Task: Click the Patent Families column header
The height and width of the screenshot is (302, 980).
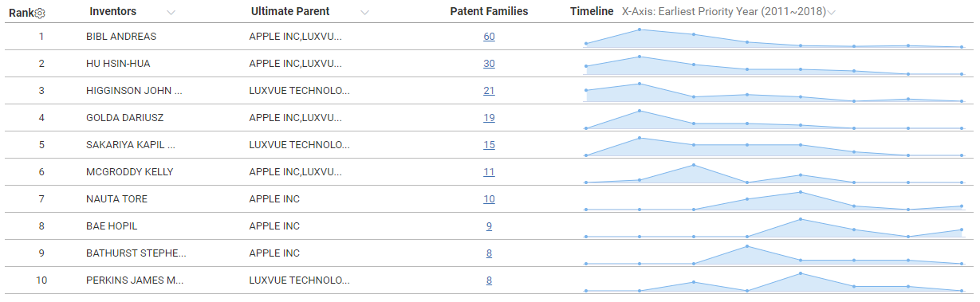Action: click(489, 12)
